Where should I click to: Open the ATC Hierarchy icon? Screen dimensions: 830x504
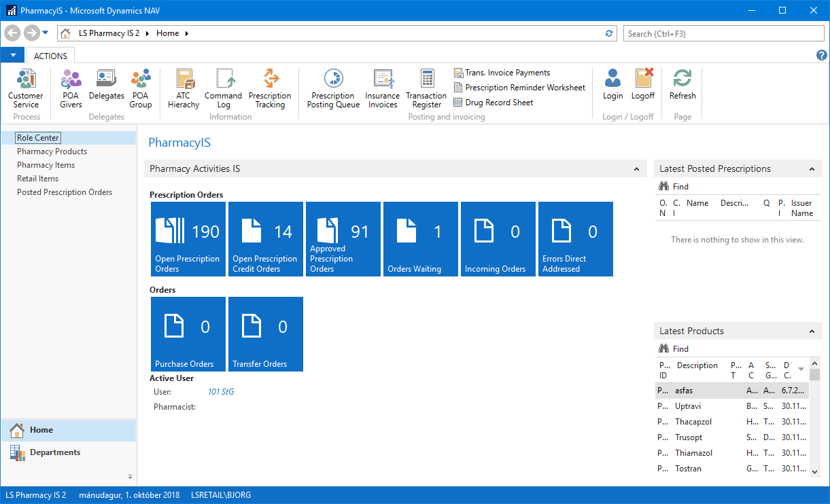184,88
